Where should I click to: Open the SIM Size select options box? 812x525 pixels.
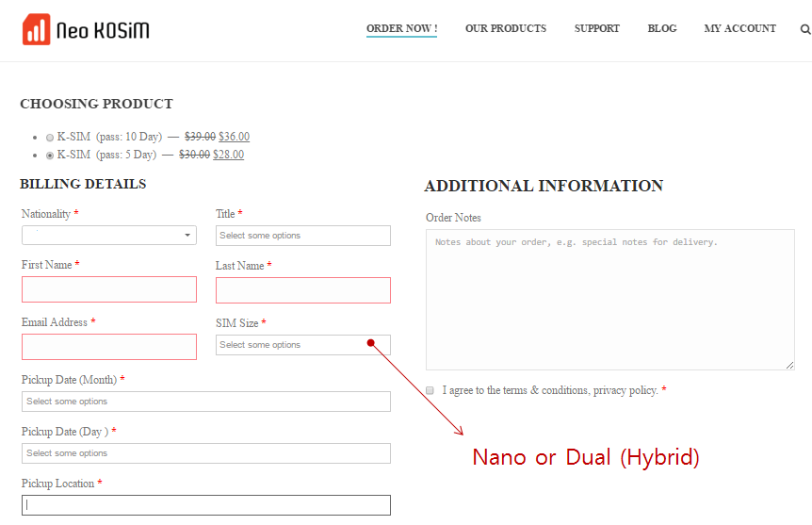point(303,345)
